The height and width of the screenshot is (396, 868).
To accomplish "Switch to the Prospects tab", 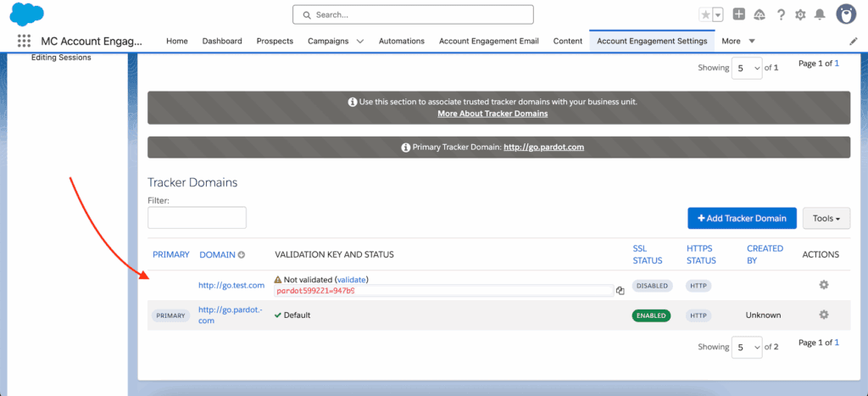I will [275, 41].
